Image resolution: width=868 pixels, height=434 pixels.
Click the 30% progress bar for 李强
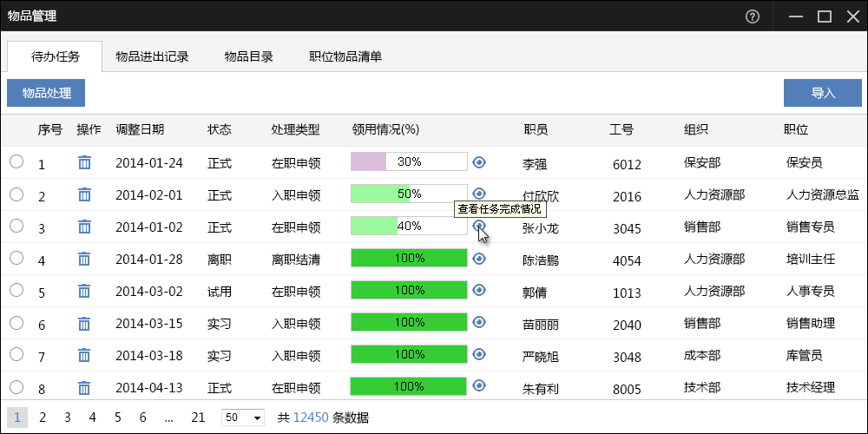click(409, 161)
